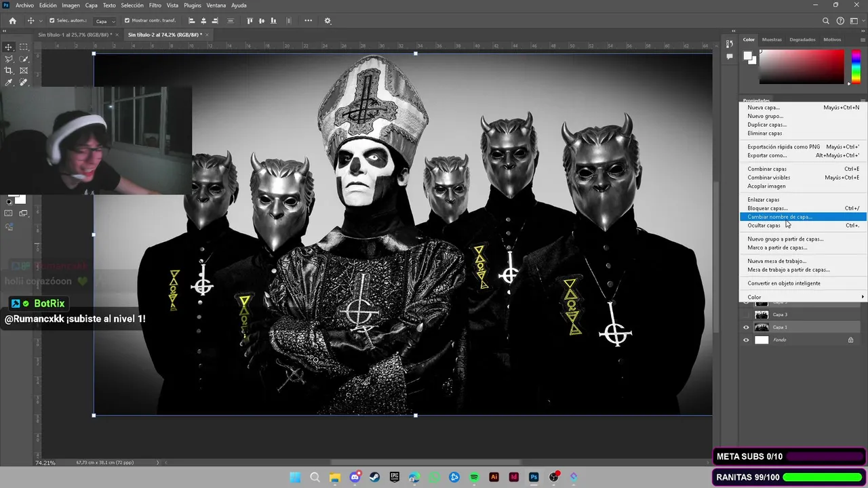
Task: Open Steam from the taskbar
Action: pyautogui.click(x=374, y=477)
